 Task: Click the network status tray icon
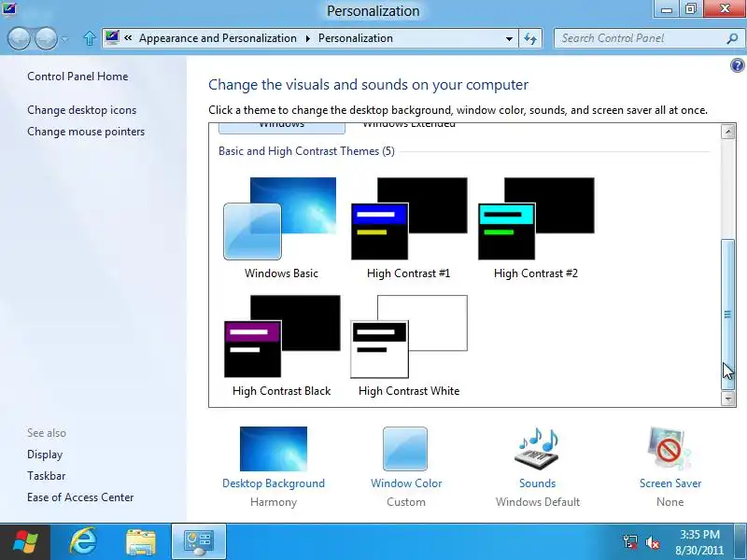[x=630, y=542]
